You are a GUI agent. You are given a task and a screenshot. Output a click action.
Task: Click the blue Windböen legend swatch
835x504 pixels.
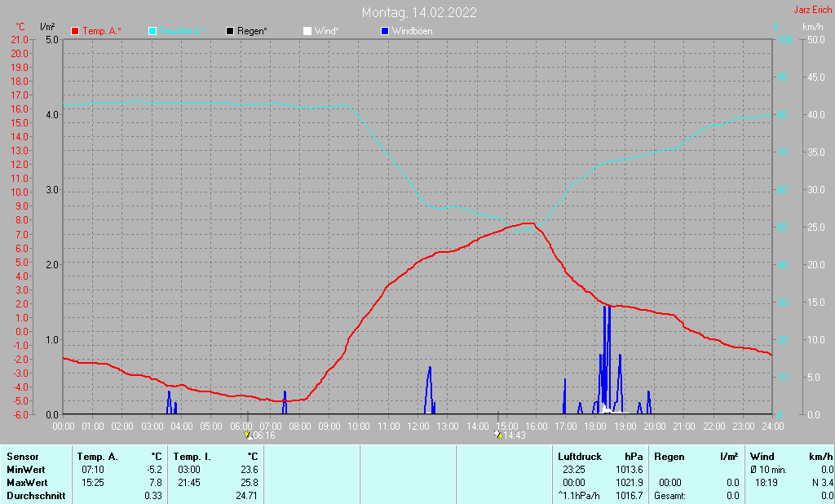click(x=385, y=32)
